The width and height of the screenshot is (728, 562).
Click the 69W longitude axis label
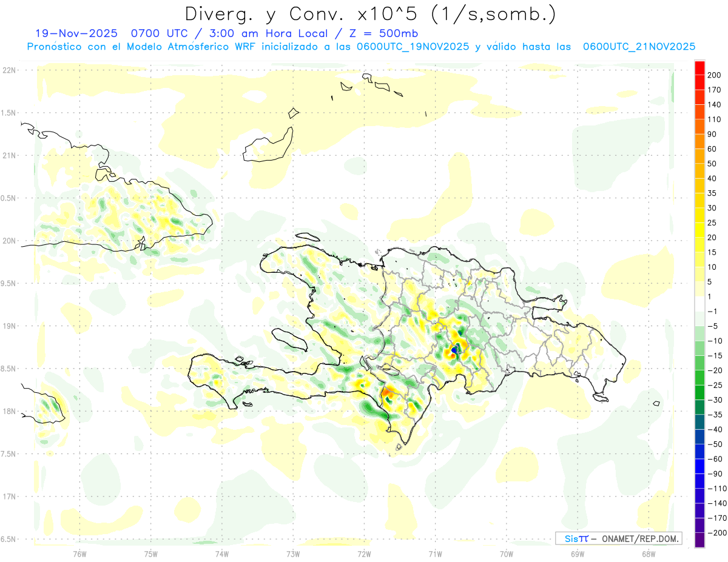tap(578, 553)
